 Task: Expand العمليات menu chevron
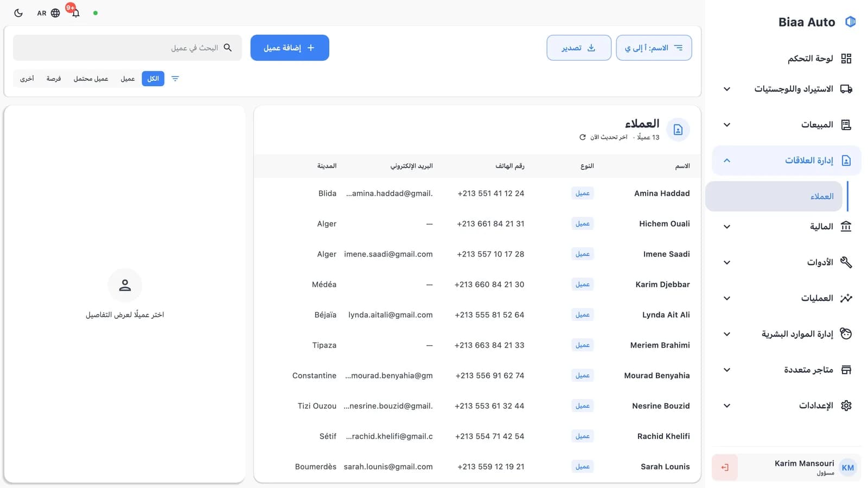[727, 298]
